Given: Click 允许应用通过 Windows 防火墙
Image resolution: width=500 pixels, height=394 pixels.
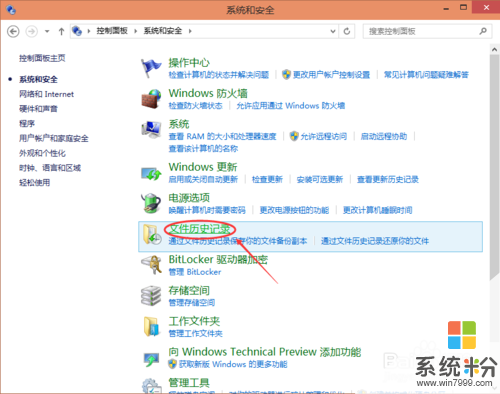Looking at the screenshot, I should [291, 106].
